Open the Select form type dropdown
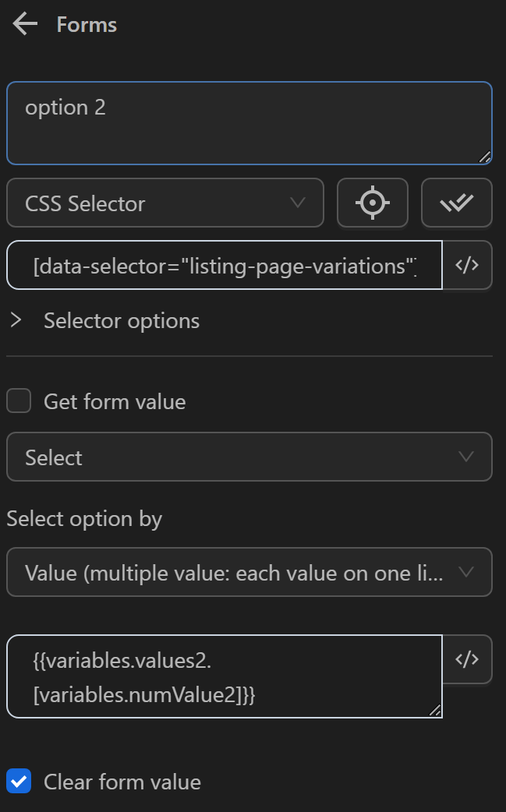This screenshot has height=812, width=506. coord(249,457)
